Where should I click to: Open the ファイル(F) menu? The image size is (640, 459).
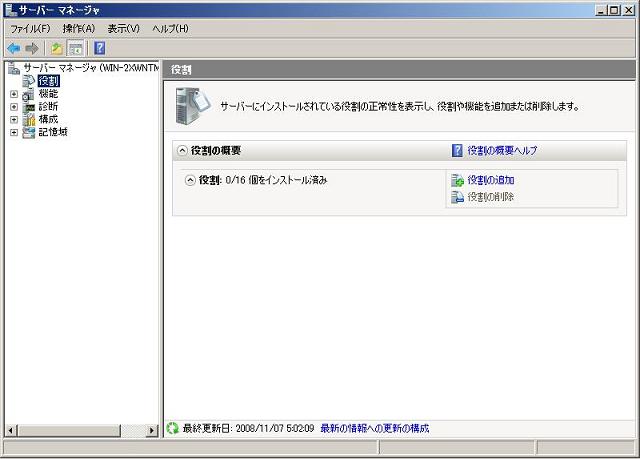tap(30, 29)
